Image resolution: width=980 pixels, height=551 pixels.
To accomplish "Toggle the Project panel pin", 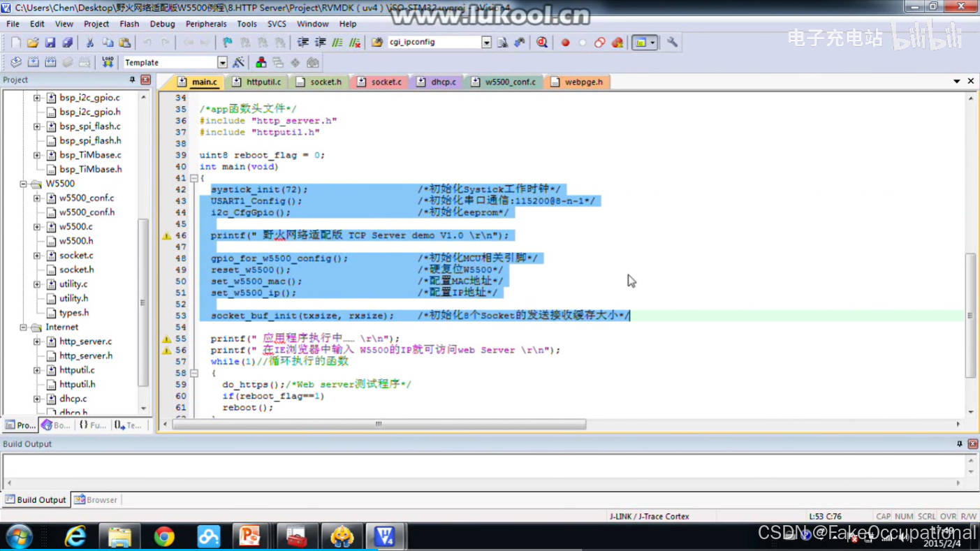I will click(132, 80).
